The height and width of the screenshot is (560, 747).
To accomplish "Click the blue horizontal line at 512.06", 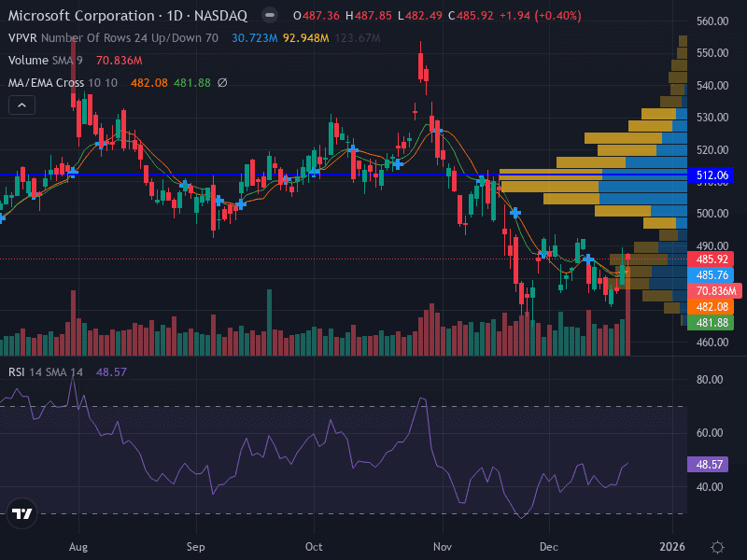I will click(343, 175).
